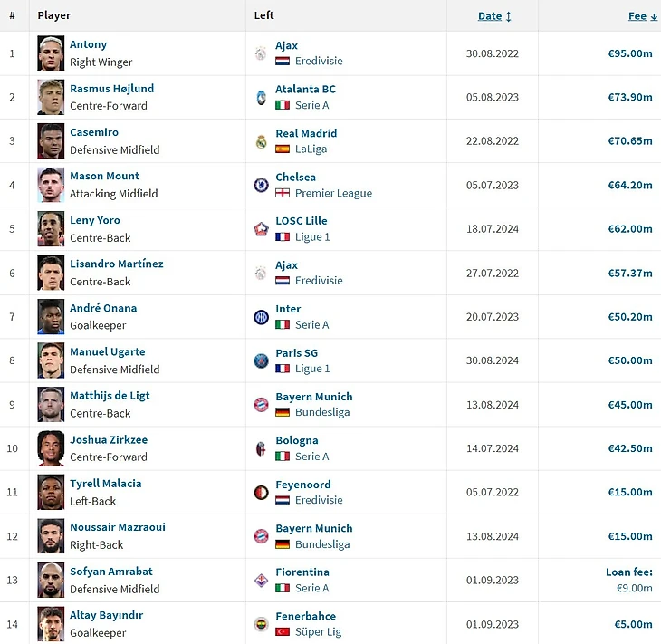Click the Chelsea club crest
This screenshot has height=644, width=661.
tap(261, 185)
